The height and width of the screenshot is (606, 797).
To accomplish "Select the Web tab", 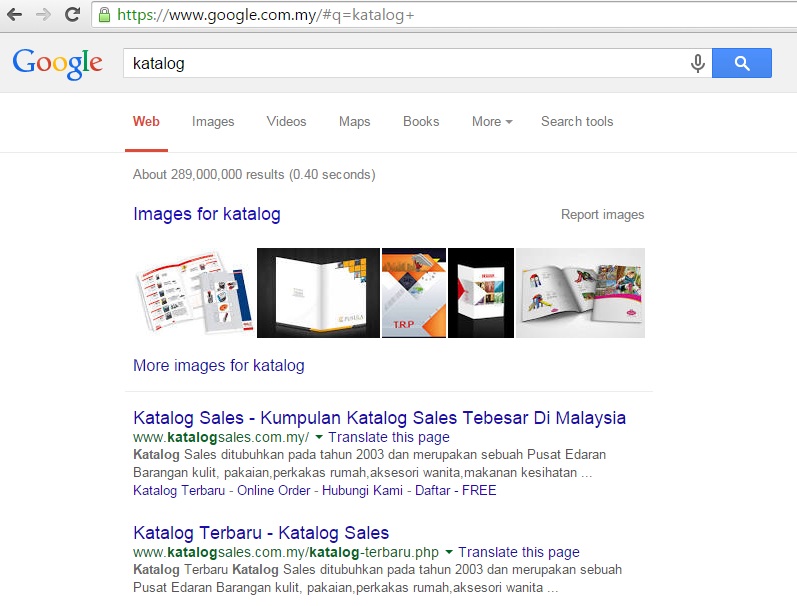I will click(x=146, y=122).
